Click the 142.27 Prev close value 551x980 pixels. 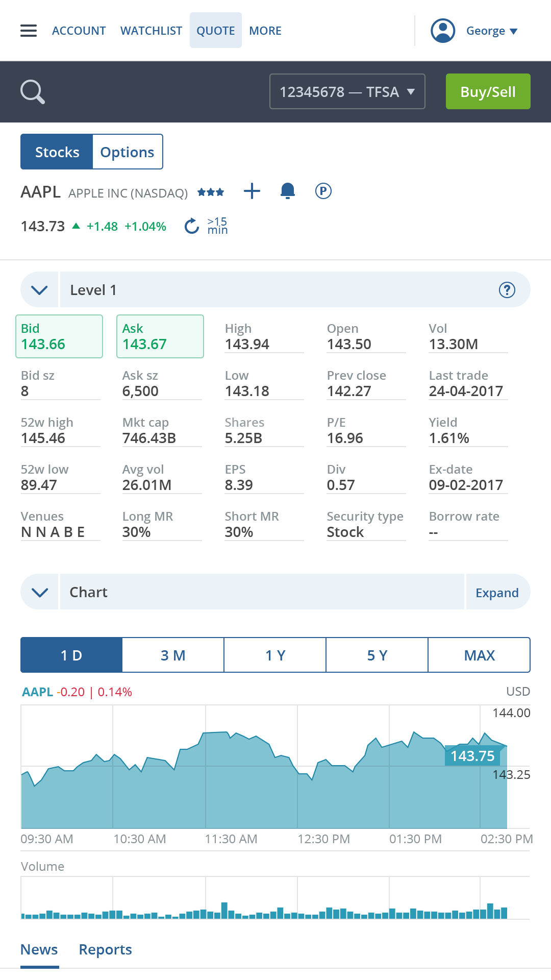pos(349,391)
